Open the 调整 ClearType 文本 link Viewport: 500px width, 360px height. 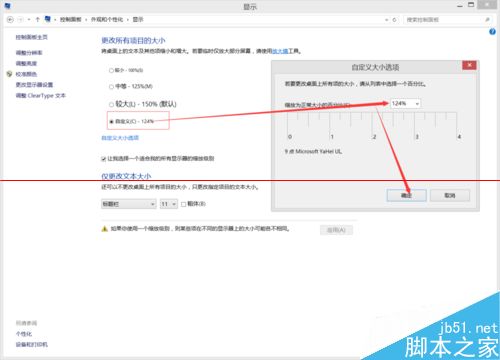(40, 96)
